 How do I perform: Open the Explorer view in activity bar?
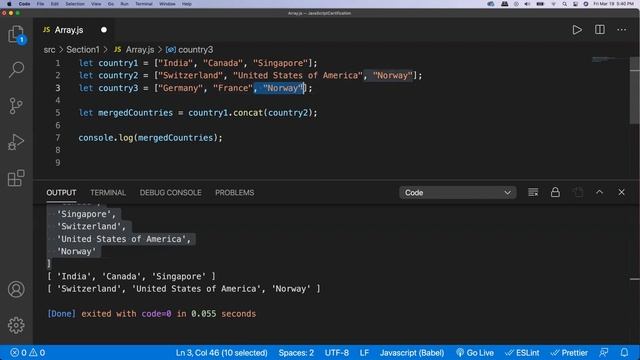pos(16,34)
